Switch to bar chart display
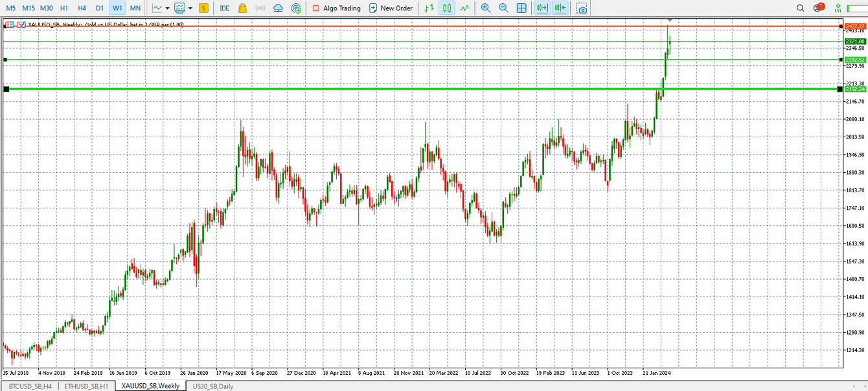This screenshot has height=391, width=868. pos(428,8)
